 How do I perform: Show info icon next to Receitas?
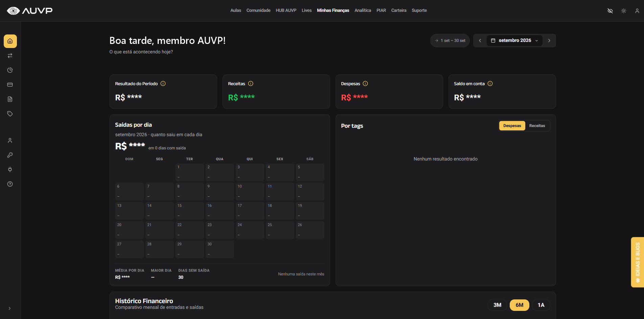tap(251, 83)
